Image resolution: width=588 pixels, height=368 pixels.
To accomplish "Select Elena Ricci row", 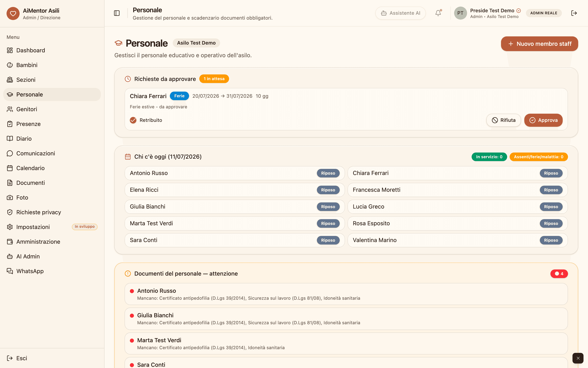I will pyautogui.click(x=234, y=190).
